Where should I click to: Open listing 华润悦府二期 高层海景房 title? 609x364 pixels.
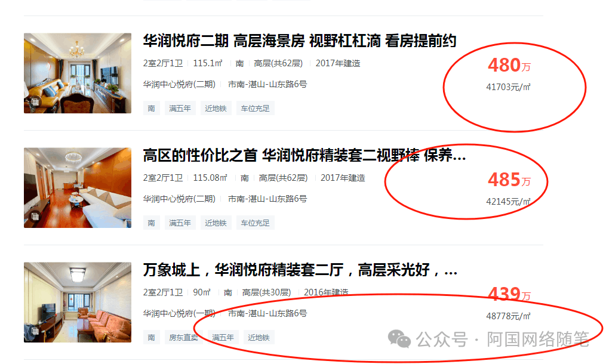click(x=300, y=41)
